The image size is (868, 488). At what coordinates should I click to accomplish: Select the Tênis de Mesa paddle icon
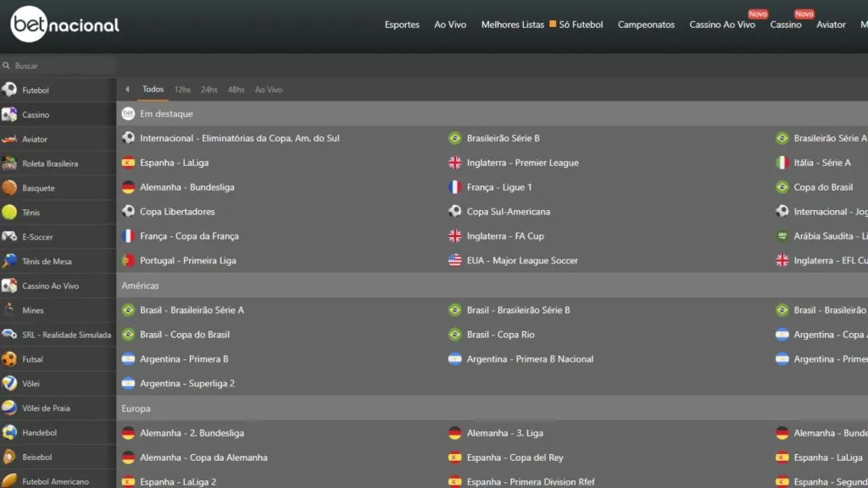point(9,261)
